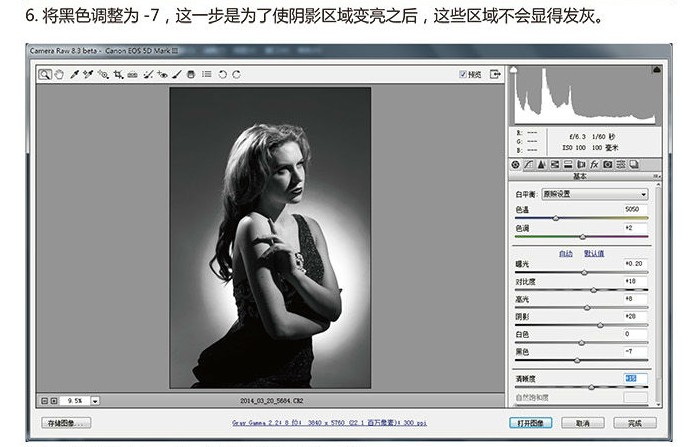This screenshot has width=693, height=447.
Task: Click the 清晰度 value input field
Action: [x=636, y=378]
